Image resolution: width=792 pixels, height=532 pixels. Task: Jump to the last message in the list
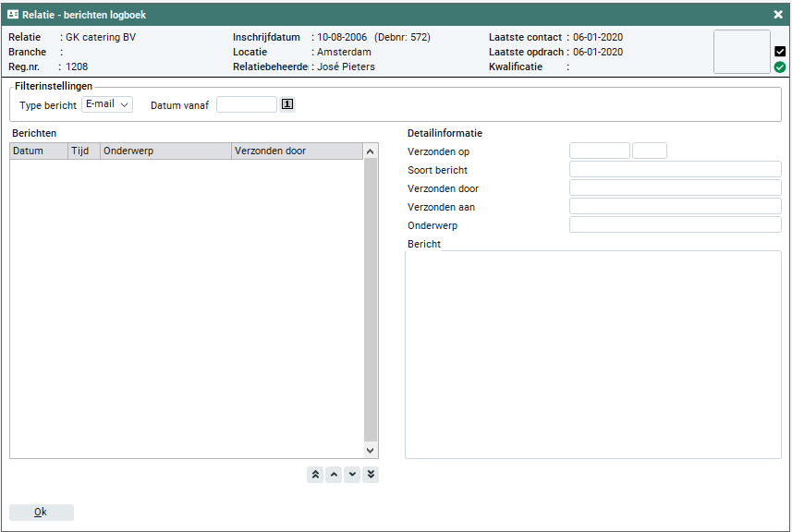[x=371, y=474]
